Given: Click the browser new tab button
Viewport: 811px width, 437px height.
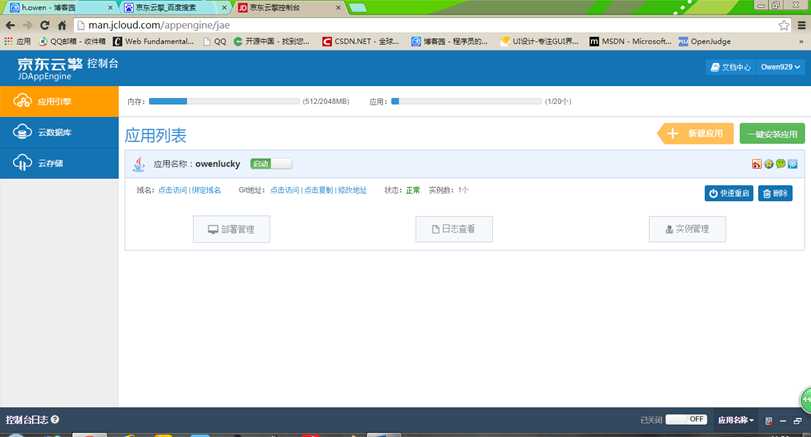Looking at the screenshot, I should coord(358,7).
